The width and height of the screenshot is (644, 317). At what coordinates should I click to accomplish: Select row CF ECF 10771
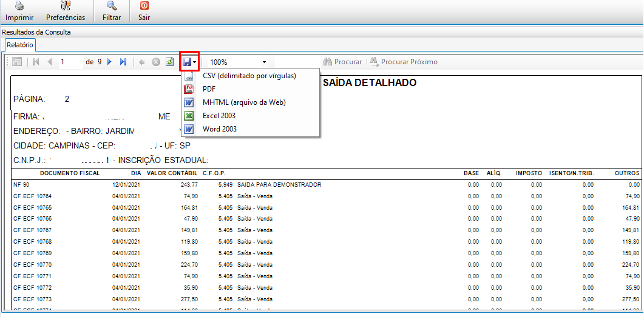coord(327,276)
